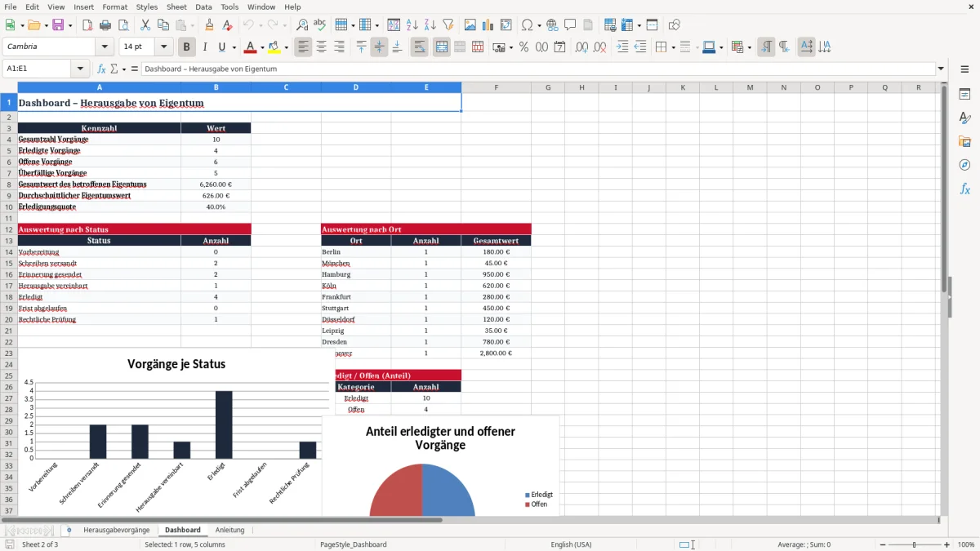
Task: Click Format as Date icon
Action: (559, 47)
